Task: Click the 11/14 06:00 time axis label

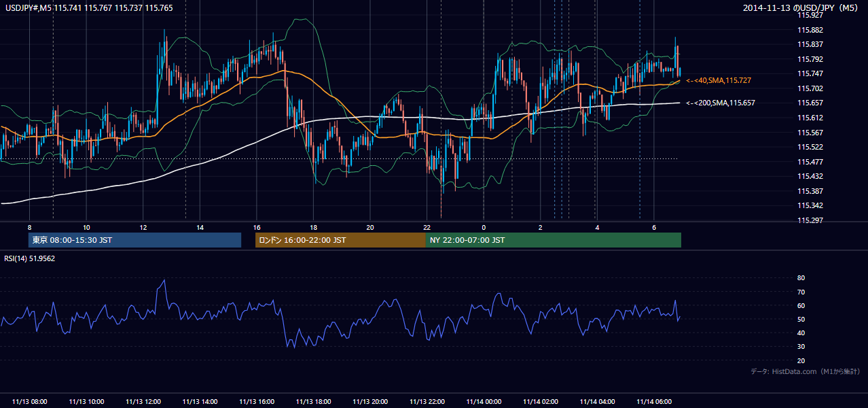Action: 653,401
